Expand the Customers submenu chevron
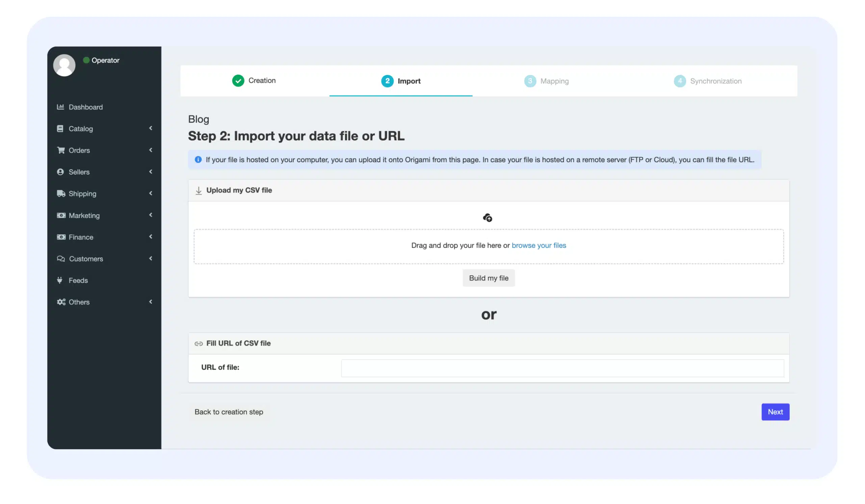Image resolution: width=865 pixels, height=504 pixels. [x=150, y=258]
